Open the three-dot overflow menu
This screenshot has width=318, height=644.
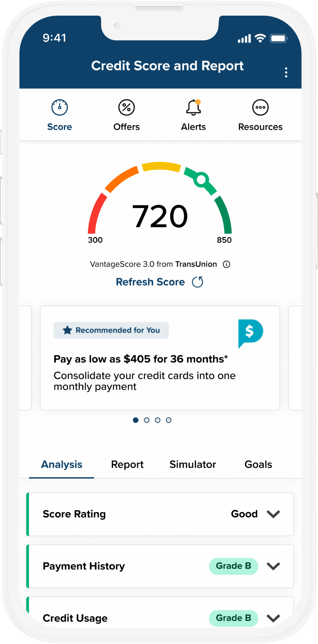click(x=286, y=72)
